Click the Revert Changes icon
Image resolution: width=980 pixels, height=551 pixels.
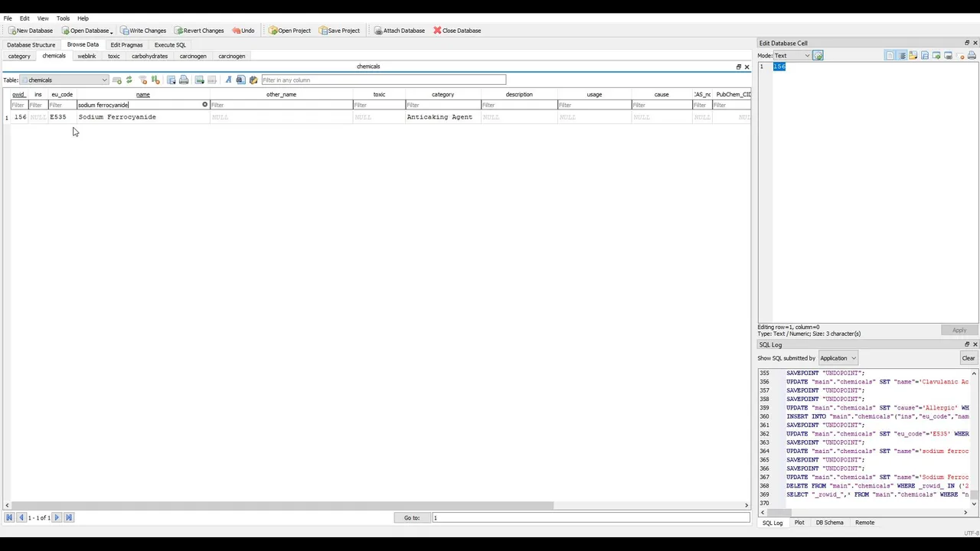pos(178,31)
